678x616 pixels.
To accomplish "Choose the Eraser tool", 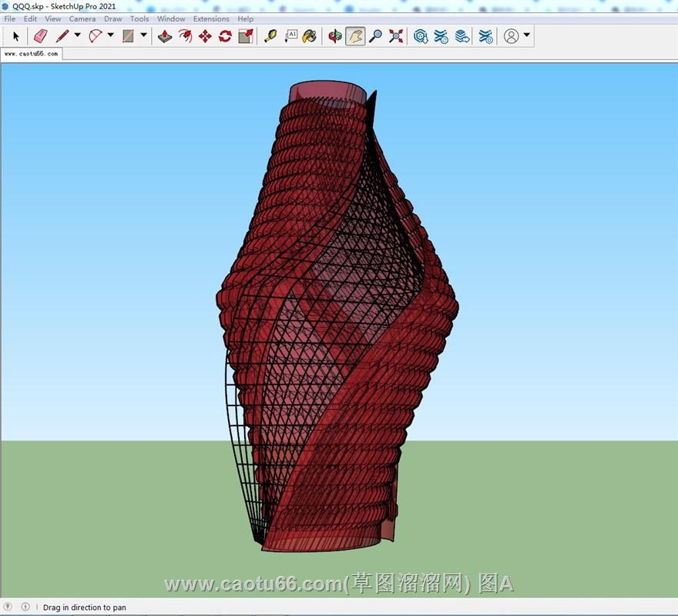I will coord(40,36).
